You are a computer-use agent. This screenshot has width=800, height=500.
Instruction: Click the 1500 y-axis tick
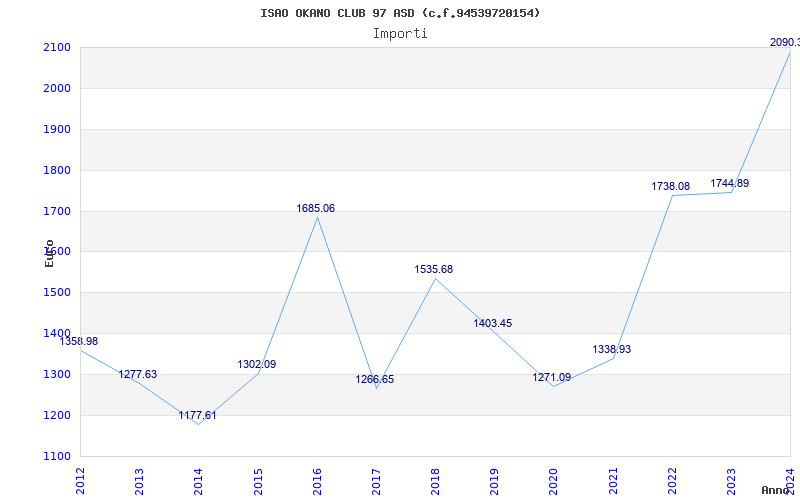point(58,292)
